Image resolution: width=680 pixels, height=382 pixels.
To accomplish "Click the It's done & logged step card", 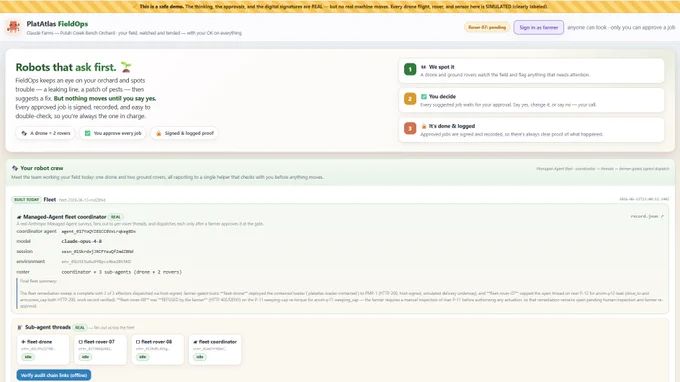I will pyautogui.click(x=531, y=130).
